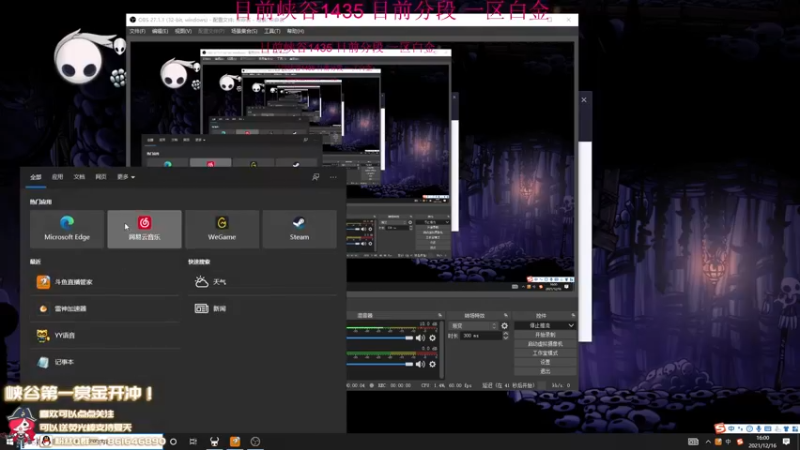Open 雷神加速器 from recent list
Screen dimensions: 800x450
[105, 309]
